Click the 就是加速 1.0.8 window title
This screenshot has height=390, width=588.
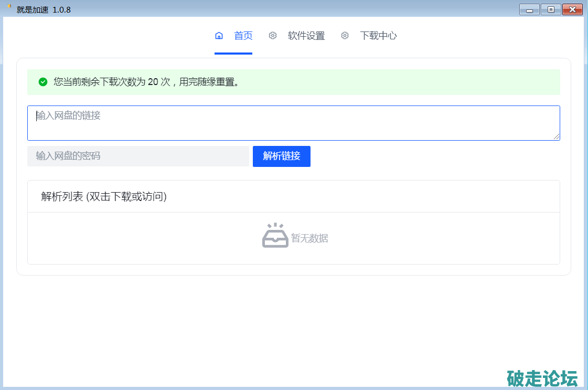point(44,9)
